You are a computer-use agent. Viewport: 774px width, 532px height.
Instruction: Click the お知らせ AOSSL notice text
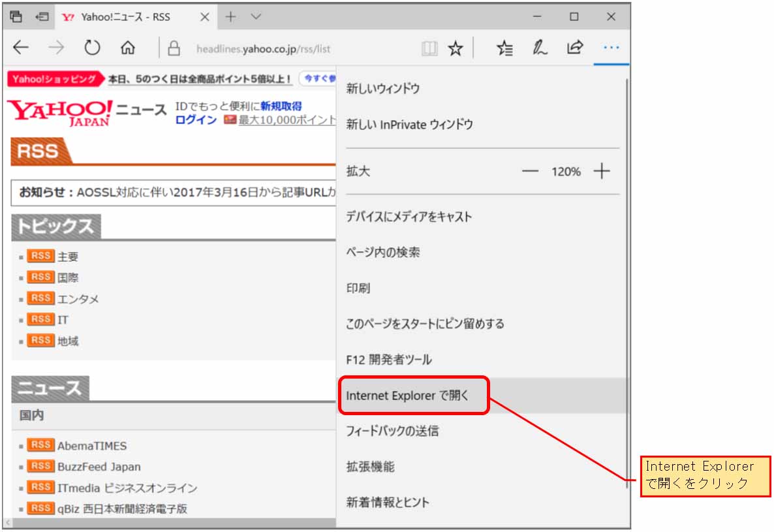[177, 192]
